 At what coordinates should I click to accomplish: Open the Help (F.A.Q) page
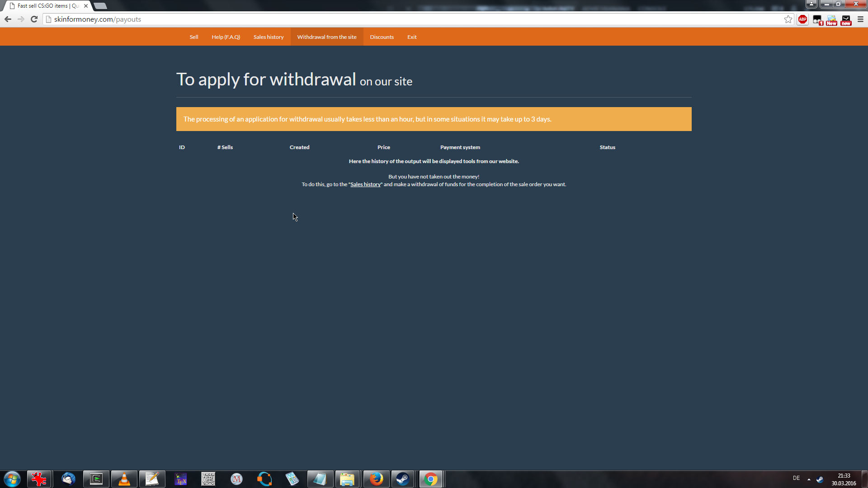[x=226, y=37]
